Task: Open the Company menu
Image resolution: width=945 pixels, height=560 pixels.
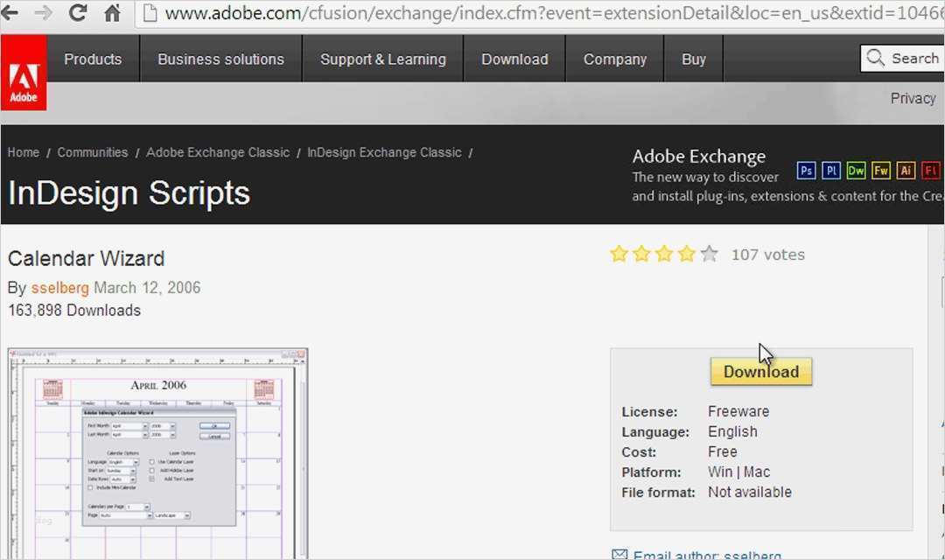Action: pos(615,59)
